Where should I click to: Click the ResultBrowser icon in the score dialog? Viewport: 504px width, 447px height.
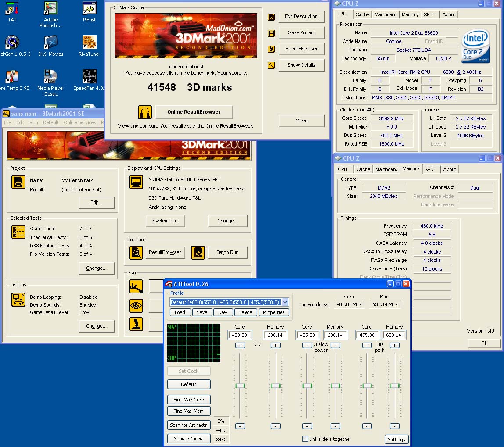click(x=271, y=49)
